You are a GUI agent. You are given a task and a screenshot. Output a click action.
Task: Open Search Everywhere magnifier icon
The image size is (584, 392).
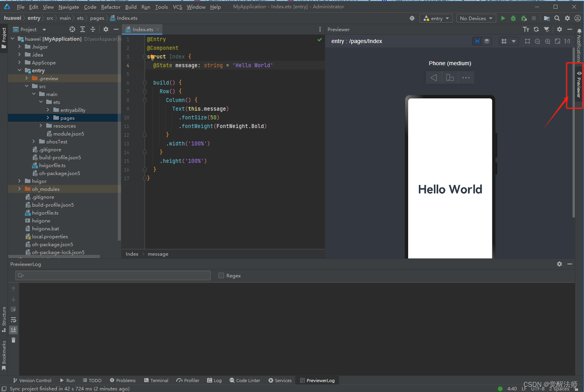(557, 18)
